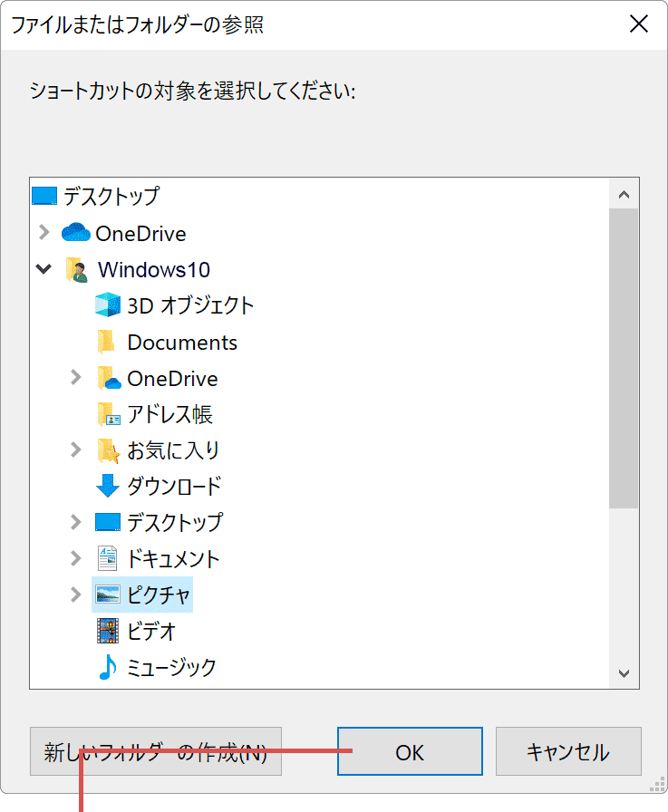668x812 pixels.
Task: Select the 3D オブジェクト folder icon
Action: coord(107,305)
